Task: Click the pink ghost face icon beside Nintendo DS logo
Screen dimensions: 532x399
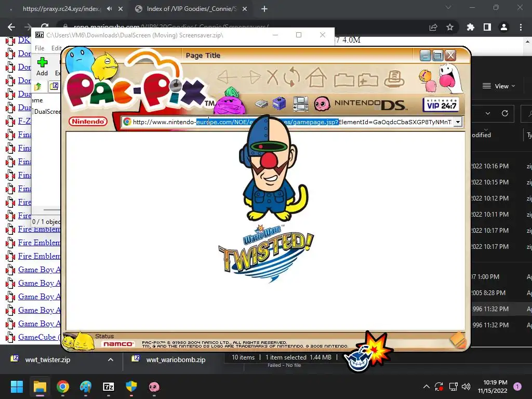Action: point(322,103)
